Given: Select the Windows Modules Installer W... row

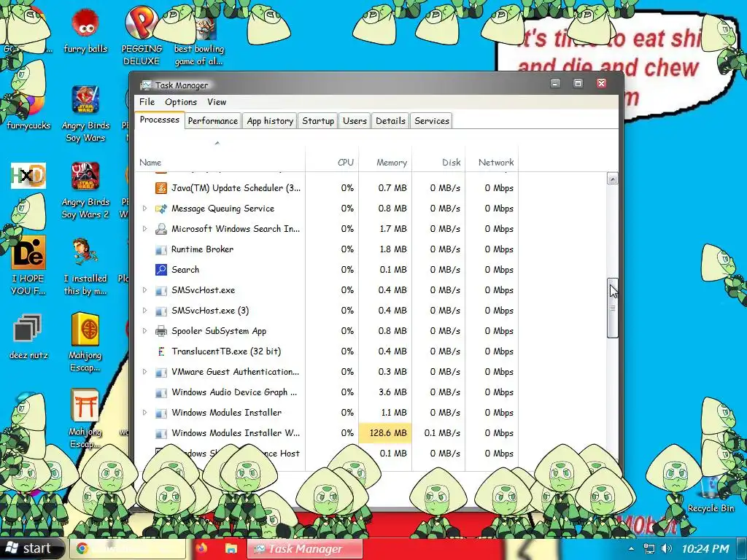Looking at the screenshot, I should coord(326,433).
